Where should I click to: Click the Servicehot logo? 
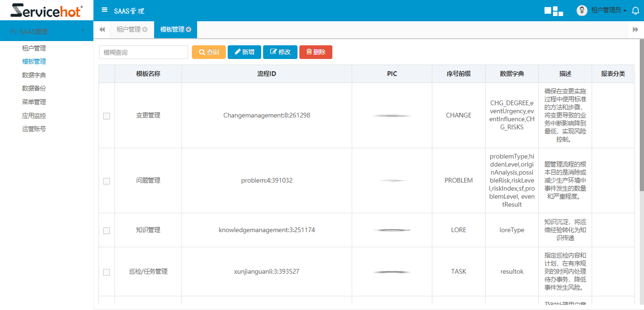(45, 10)
